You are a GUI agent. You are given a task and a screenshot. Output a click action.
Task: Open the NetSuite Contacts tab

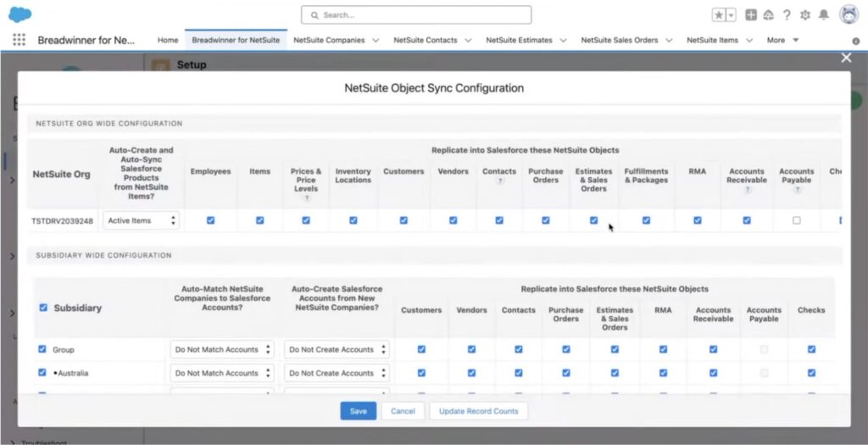coord(426,40)
